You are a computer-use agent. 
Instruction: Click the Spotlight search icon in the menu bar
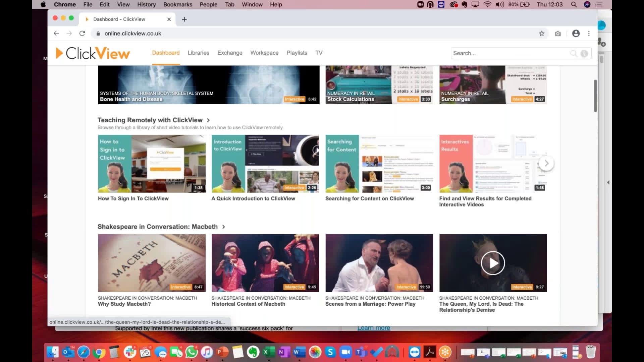(574, 4)
